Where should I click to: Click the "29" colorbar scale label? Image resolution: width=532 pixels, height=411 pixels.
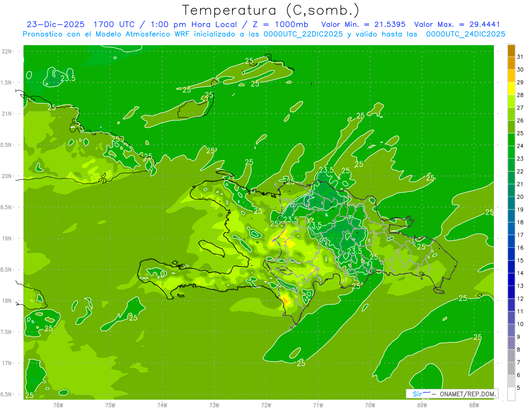point(520,82)
